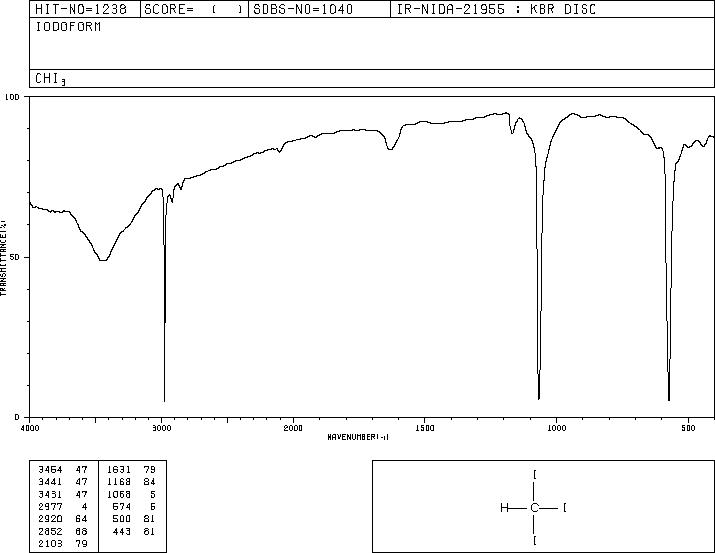Screen dimensions: 715x553
Task: Click the WAVENUMBER axis title
Action: tap(358, 437)
